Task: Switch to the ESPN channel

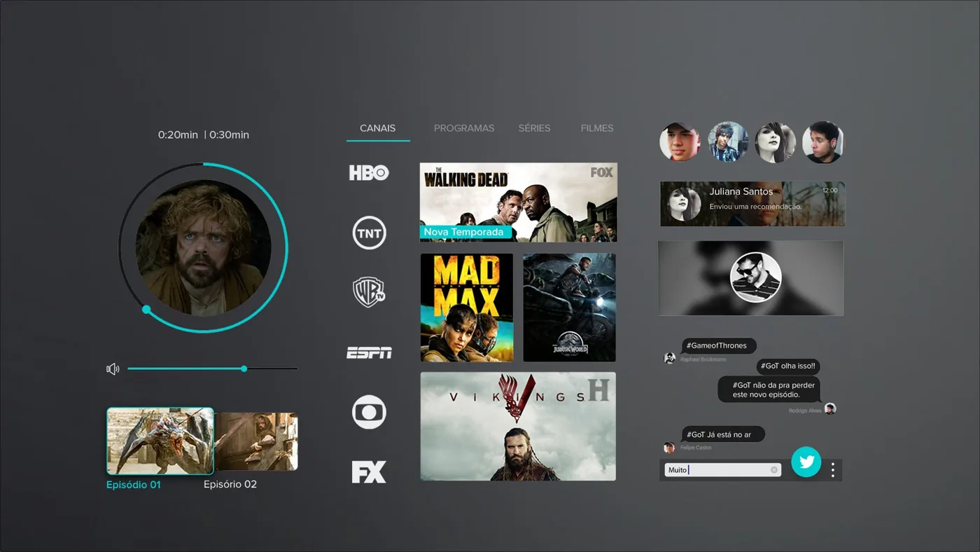Action: click(x=369, y=352)
